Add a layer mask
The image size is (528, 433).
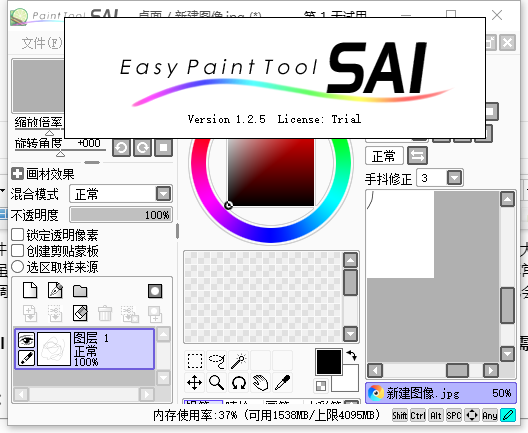155,291
